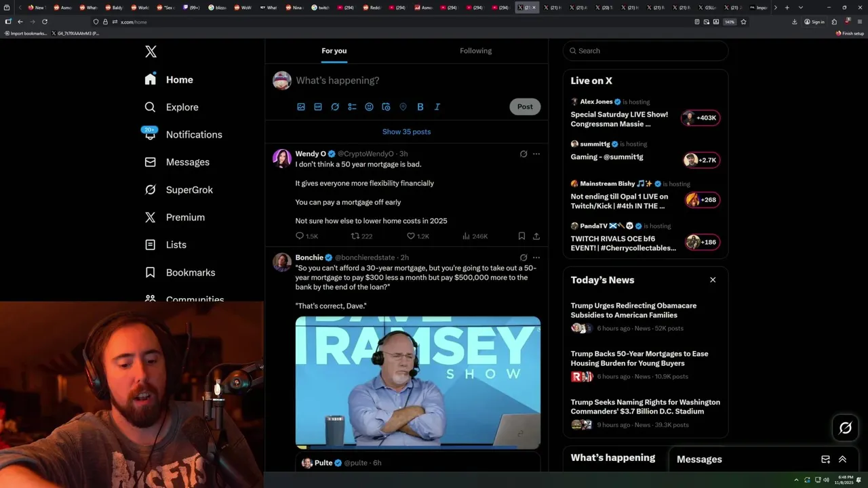This screenshot has height=488, width=868.
Task: Open emoji picker in composer
Action: [369, 107]
